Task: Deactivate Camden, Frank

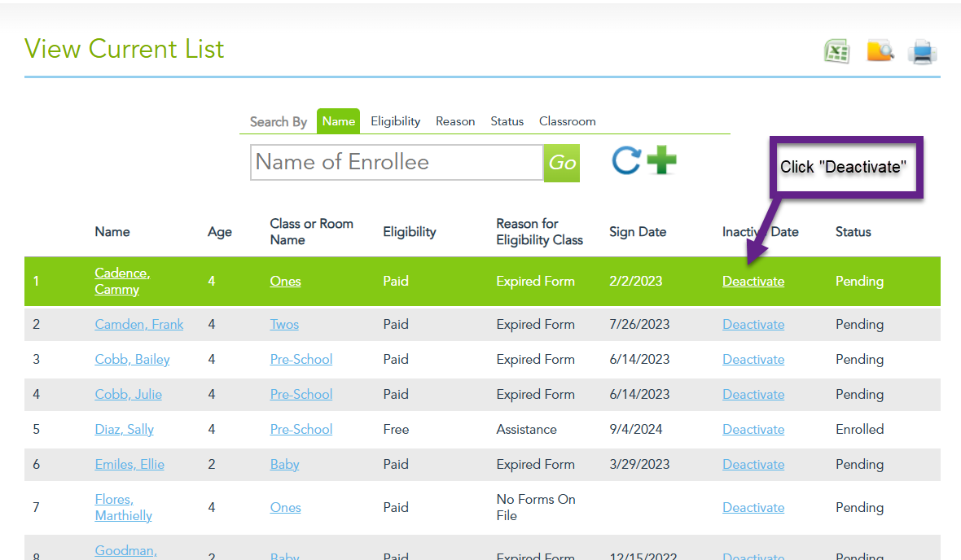Action: [x=753, y=324]
